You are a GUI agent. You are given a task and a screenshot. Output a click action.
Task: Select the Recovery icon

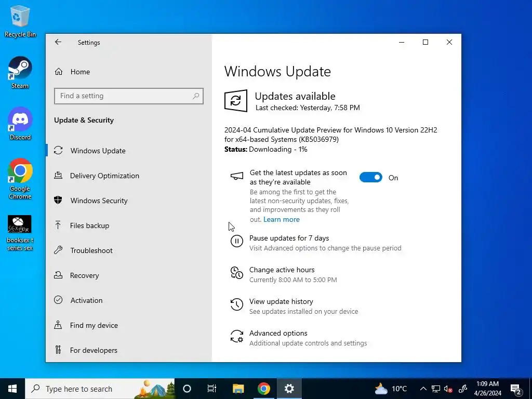(58, 275)
